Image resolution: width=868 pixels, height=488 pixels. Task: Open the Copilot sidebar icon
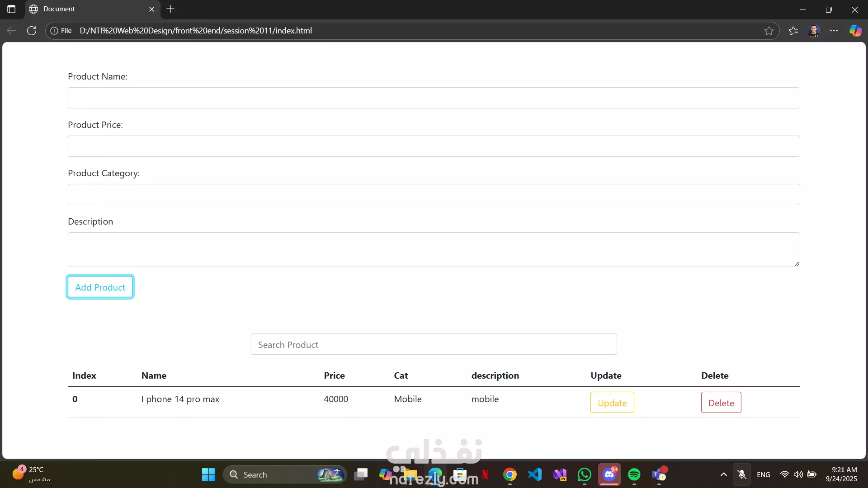point(855,31)
